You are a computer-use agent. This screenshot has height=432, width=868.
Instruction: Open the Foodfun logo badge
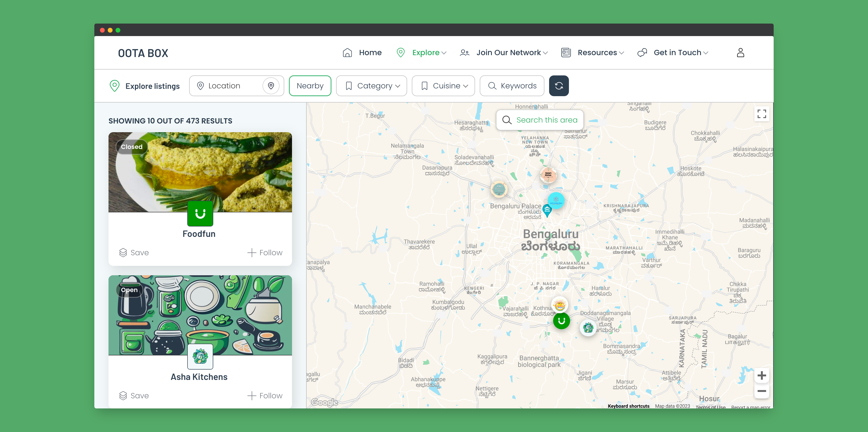200,214
